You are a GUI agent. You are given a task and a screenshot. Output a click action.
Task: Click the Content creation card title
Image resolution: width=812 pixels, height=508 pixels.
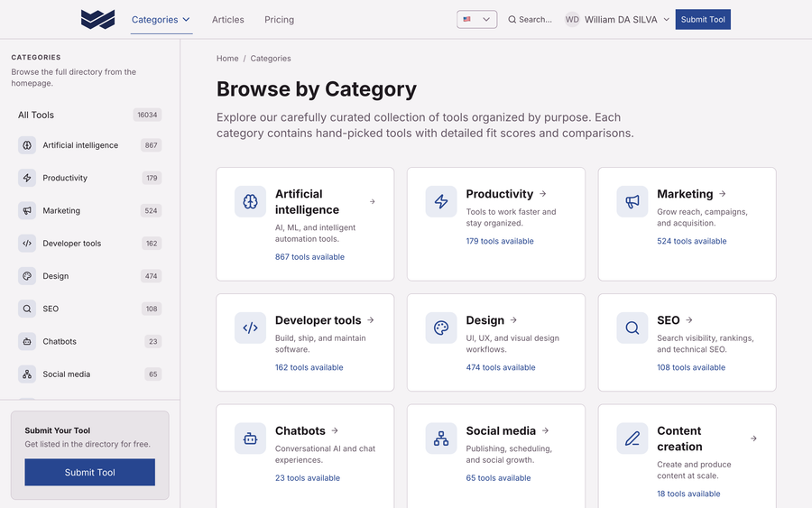pos(679,439)
